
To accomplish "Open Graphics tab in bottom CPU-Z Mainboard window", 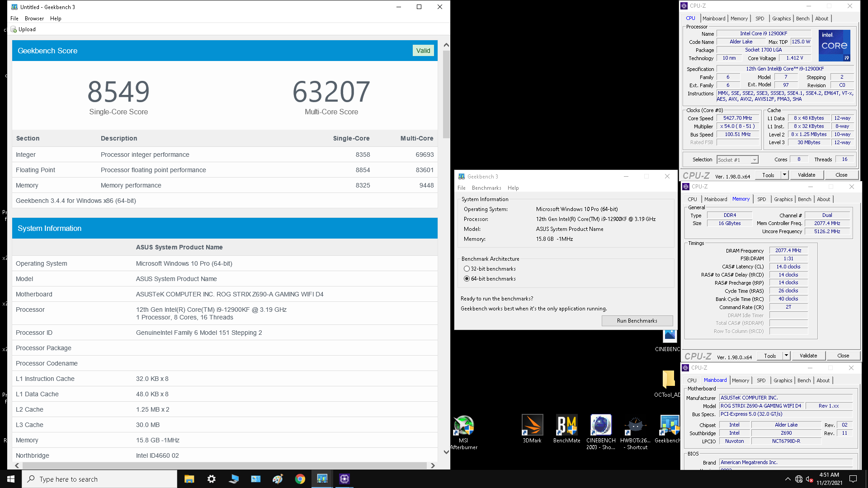I will [x=783, y=380].
